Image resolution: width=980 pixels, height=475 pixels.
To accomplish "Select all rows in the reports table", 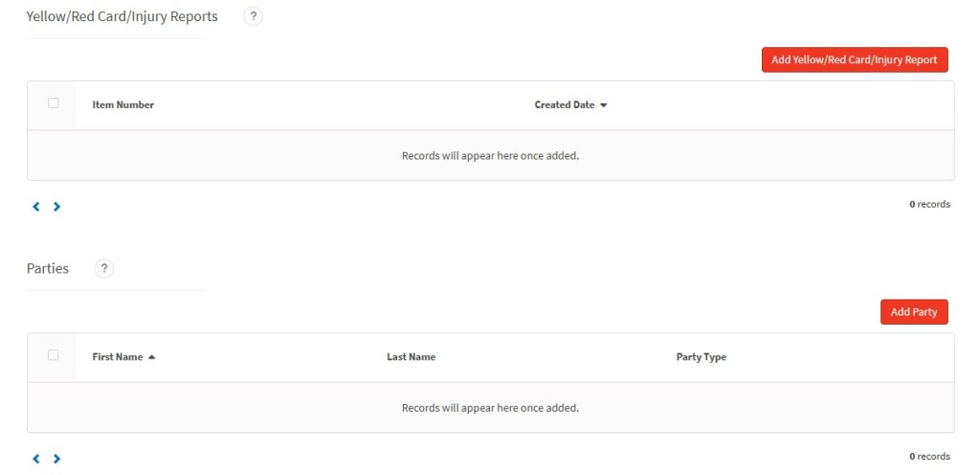I will 54,103.
